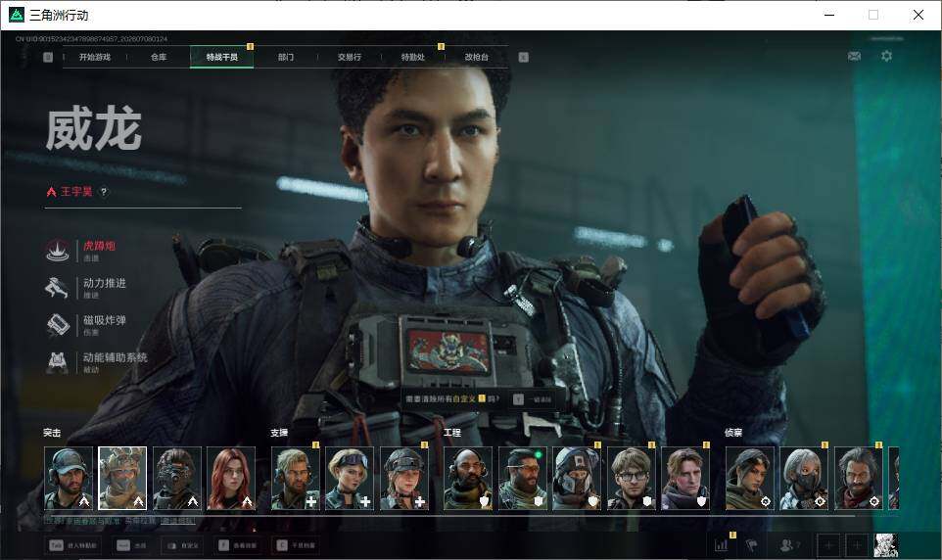Open the player avatar in bottom right
The height and width of the screenshot is (560, 942).
click(885, 545)
